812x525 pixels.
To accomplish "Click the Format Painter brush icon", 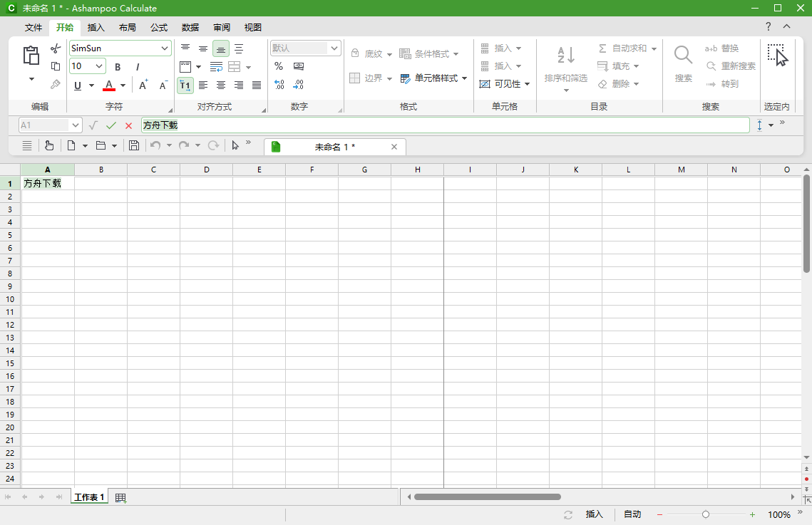I will pos(56,84).
